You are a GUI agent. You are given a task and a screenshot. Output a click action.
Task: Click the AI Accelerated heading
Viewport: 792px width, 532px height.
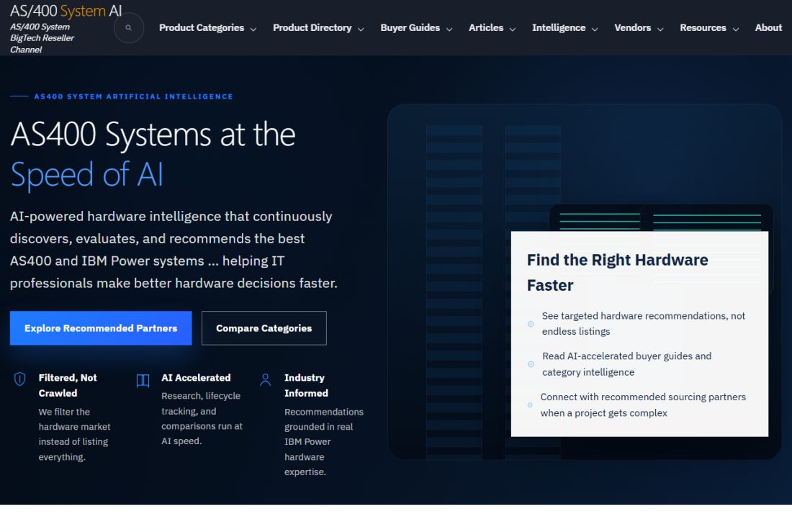click(x=196, y=377)
